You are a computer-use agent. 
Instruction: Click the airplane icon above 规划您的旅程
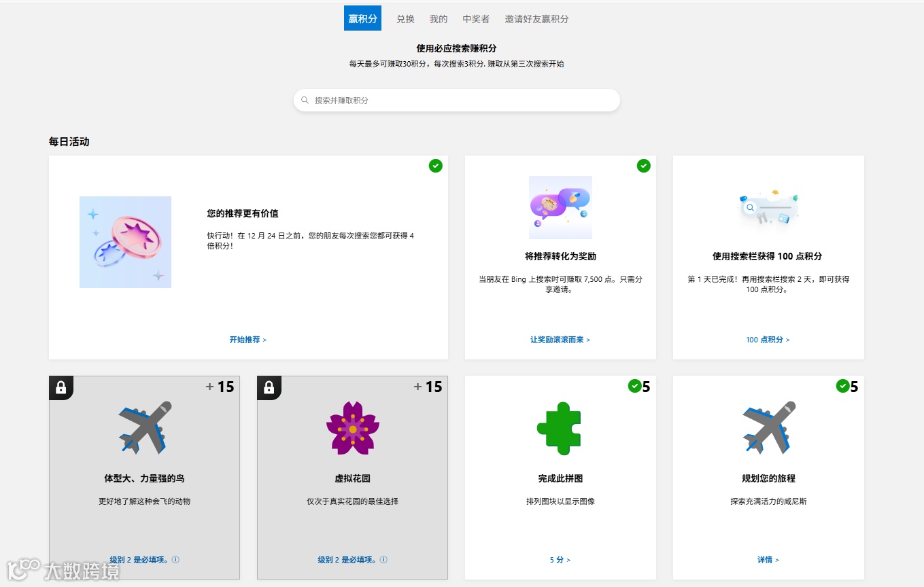coord(769,427)
